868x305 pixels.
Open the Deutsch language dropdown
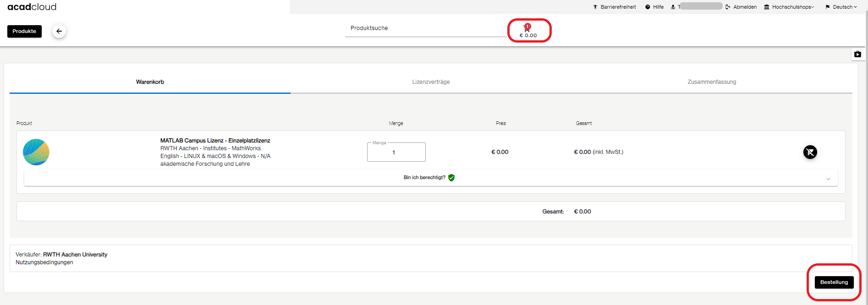pos(841,7)
